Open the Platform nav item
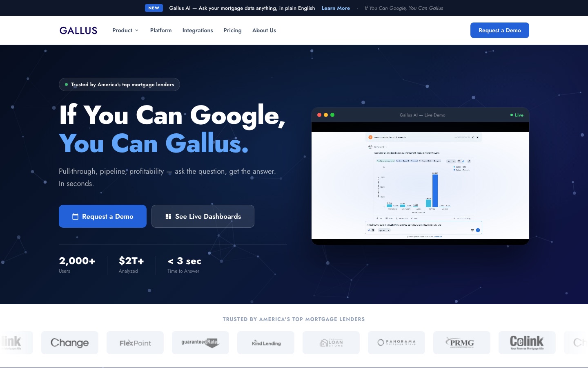Image resolution: width=588 pixels, height=368 pixels. click(161, 30)
